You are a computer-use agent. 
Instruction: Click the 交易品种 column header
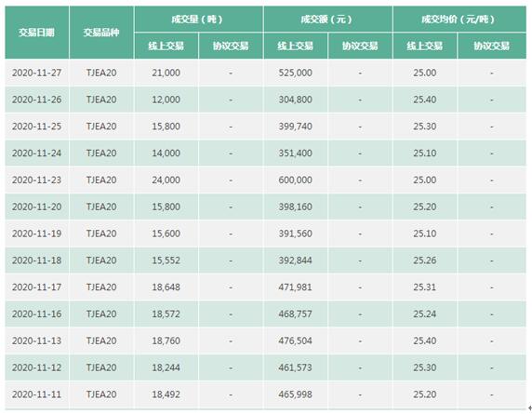click(x=101, y=33)
